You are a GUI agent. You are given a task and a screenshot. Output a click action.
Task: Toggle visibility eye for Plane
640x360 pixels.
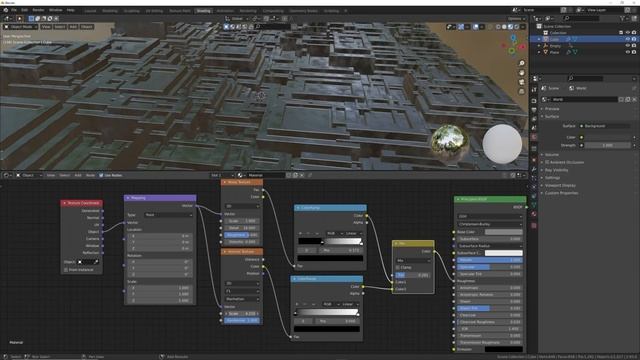click(628, 52)
